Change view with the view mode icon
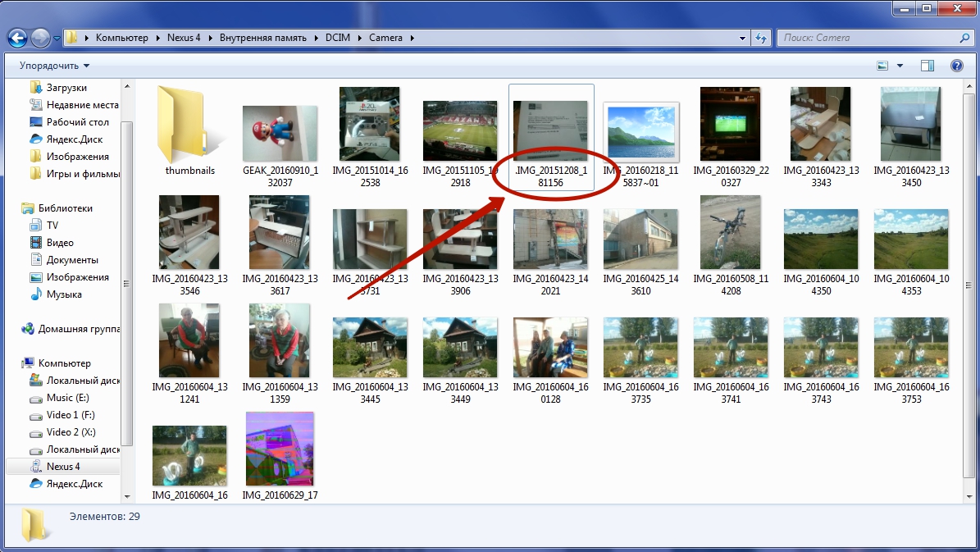 pos(882,66)
